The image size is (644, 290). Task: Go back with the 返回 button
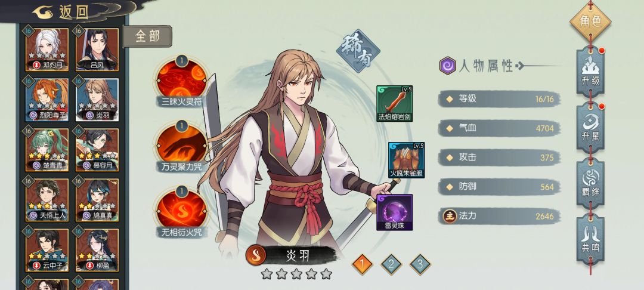click(61, 12)
